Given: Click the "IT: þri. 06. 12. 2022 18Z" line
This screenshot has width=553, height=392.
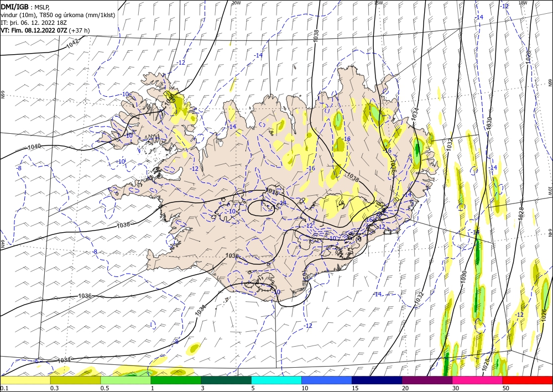Looking at the screenshot, I should [x=34, y=23].
